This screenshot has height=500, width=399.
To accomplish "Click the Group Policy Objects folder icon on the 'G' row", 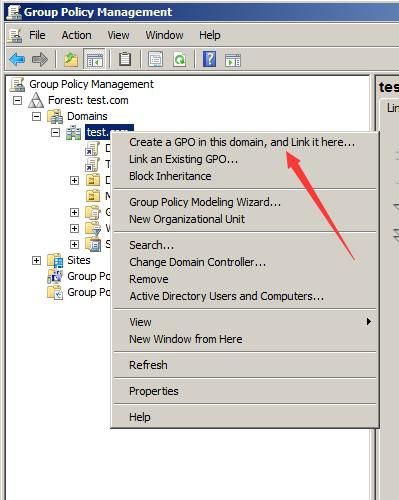I will [x=93, y=212].
